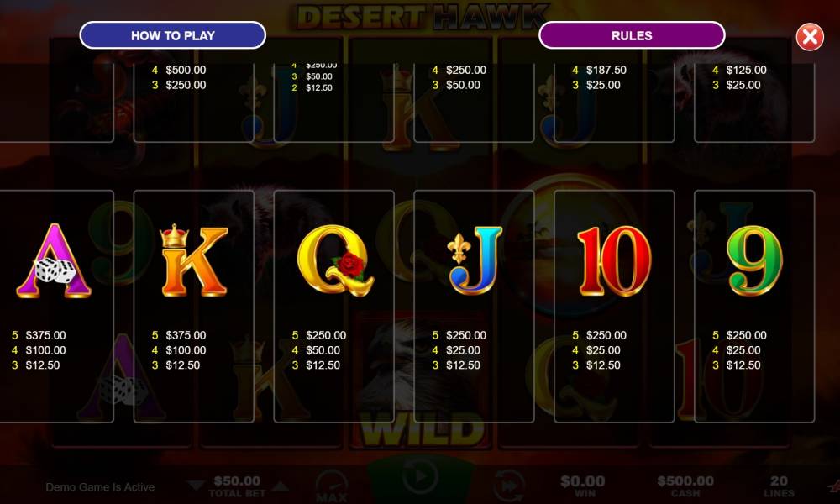
Task: Click the $50.00 TOTAL BET display
Action: coord(237,486)
